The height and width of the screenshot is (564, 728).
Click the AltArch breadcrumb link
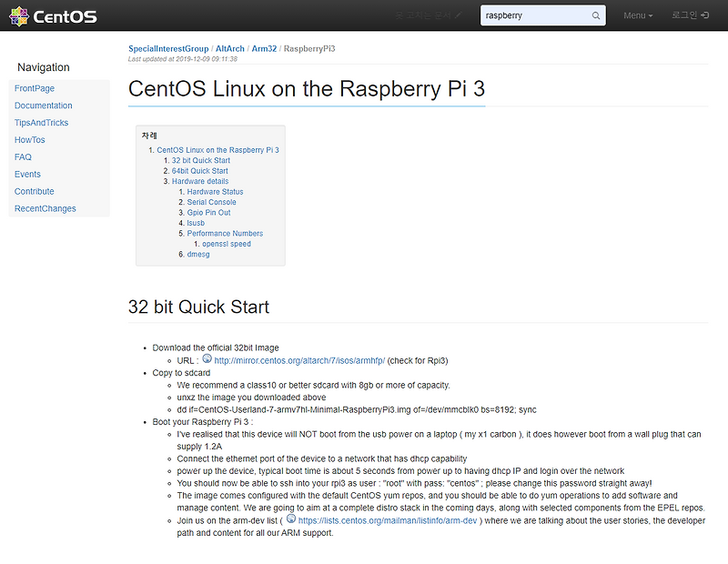pyautogui.click(x=228, y=49)
